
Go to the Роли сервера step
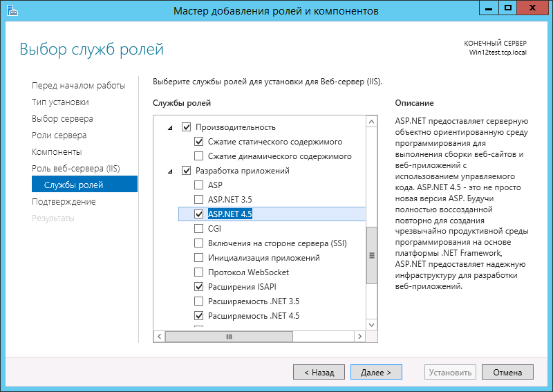click(59, 136)
